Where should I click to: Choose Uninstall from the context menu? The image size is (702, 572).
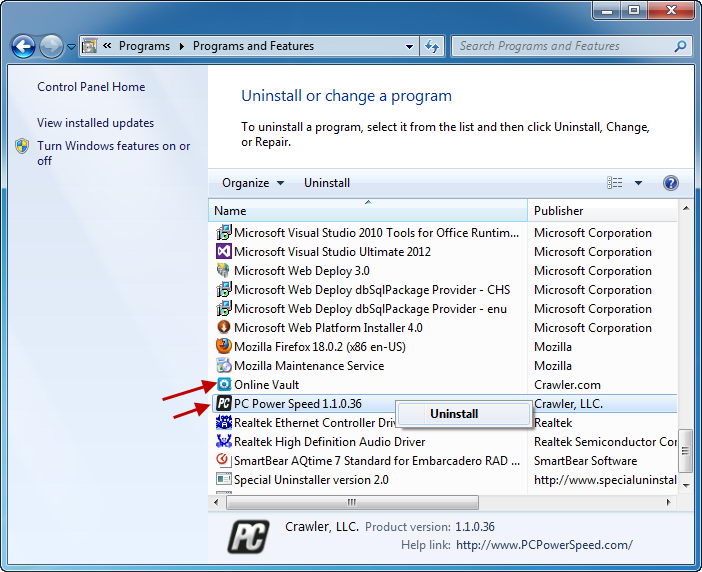pyautogui.click(x=464, y=414)
